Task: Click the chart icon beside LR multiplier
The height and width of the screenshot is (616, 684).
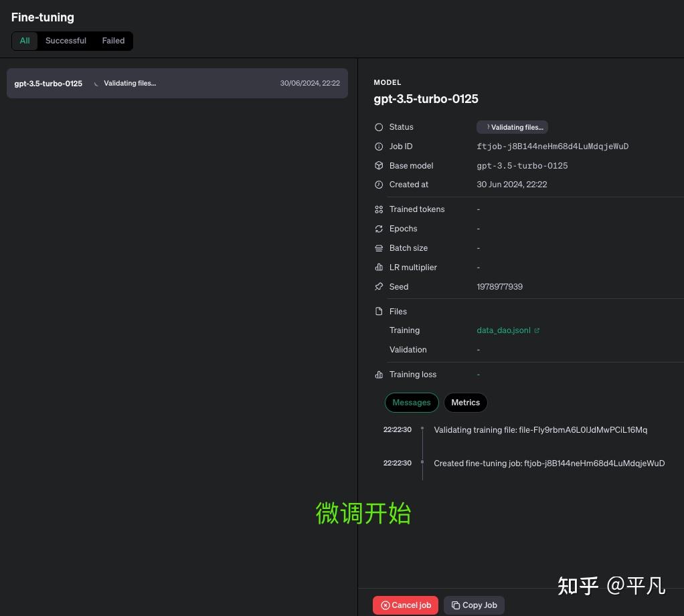Action: (x=379, y=267)
